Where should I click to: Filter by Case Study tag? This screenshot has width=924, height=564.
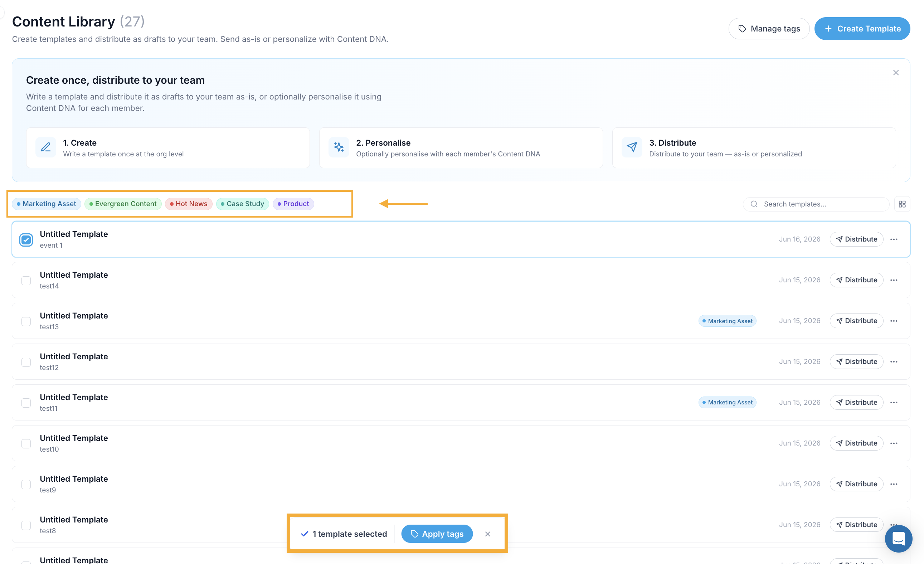click(x=243, y=204)
